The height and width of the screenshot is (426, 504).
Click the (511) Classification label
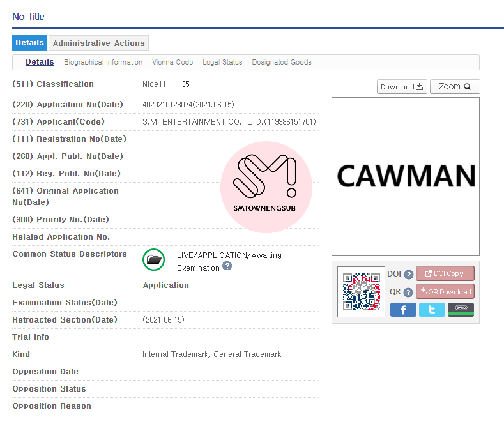point(53,84)
